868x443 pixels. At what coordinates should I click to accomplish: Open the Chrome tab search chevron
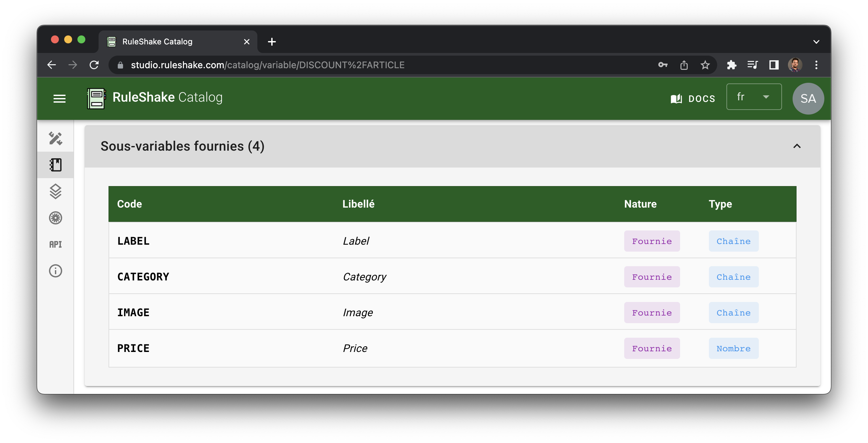point(816,42)
